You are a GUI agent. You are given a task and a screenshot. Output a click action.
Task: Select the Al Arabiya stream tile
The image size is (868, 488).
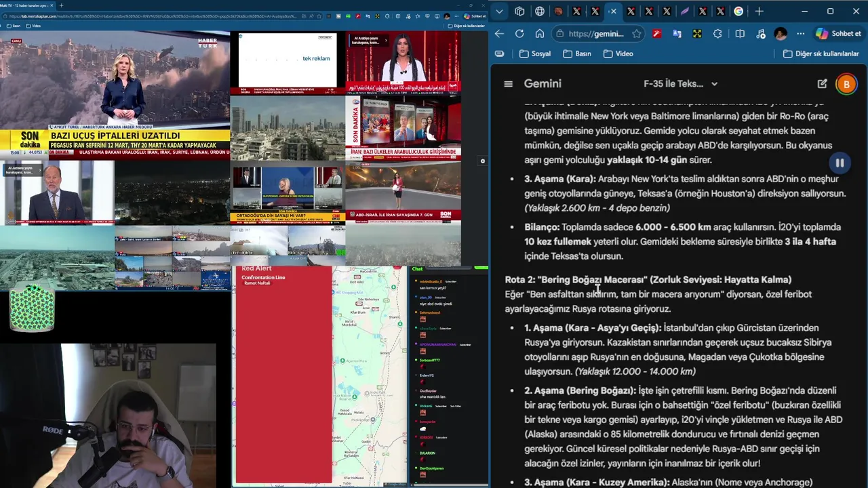[403, 62]
